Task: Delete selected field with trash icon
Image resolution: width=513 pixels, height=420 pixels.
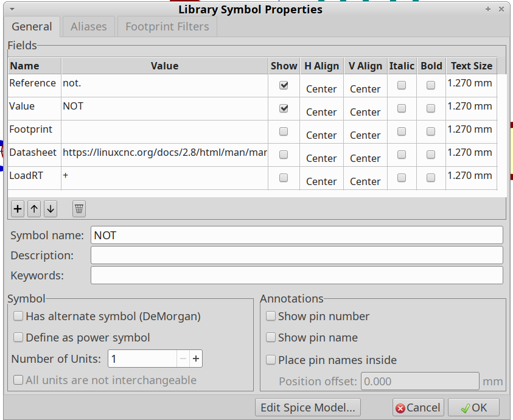Action: tap(79, 209)
